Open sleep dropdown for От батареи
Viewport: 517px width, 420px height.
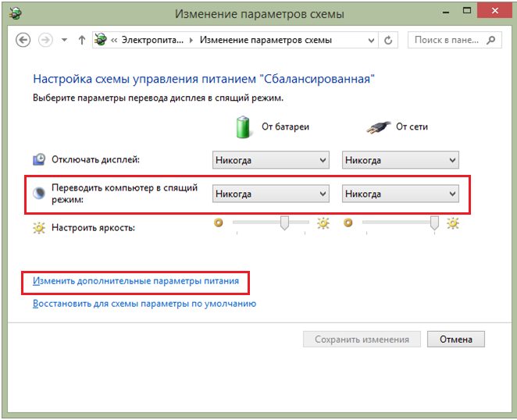coord(271,194)
